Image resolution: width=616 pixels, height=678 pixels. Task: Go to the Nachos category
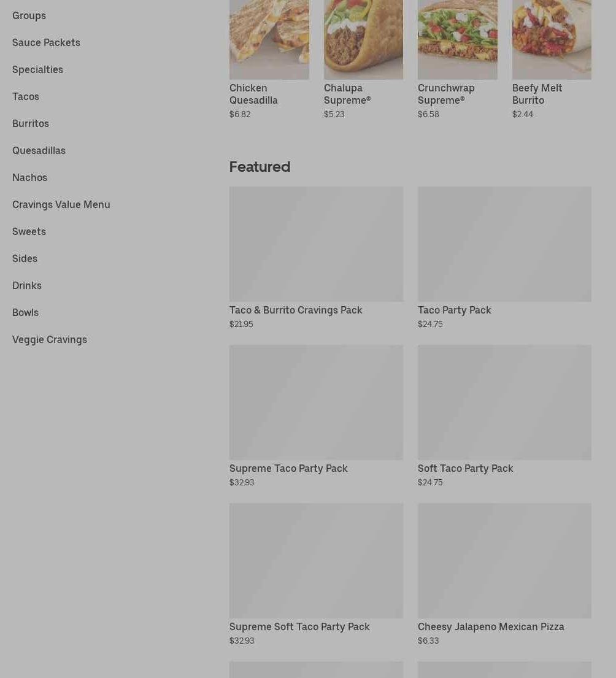(x=30, y=178)
